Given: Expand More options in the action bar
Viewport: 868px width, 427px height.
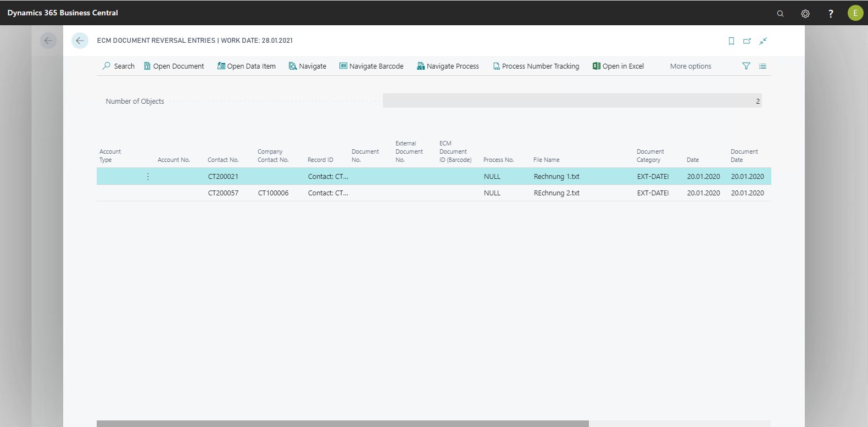Looking at the screenshot, I should click(691, 66).
